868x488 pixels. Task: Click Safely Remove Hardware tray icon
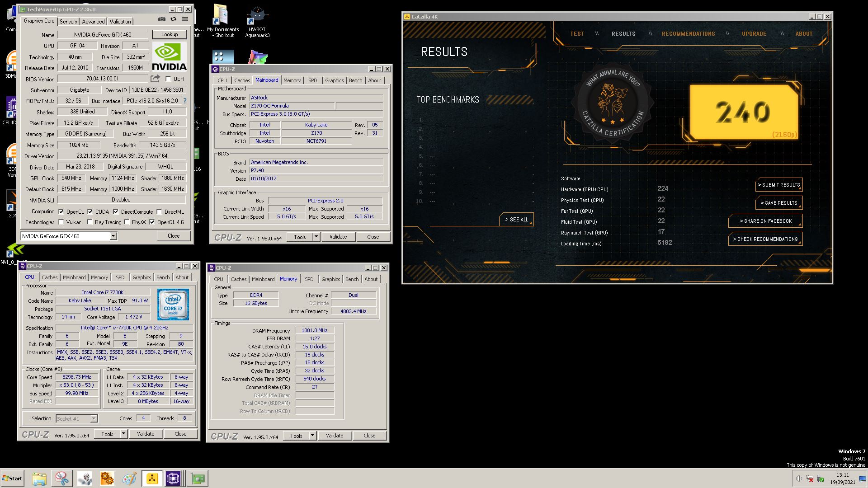click(x=821, y=479)
